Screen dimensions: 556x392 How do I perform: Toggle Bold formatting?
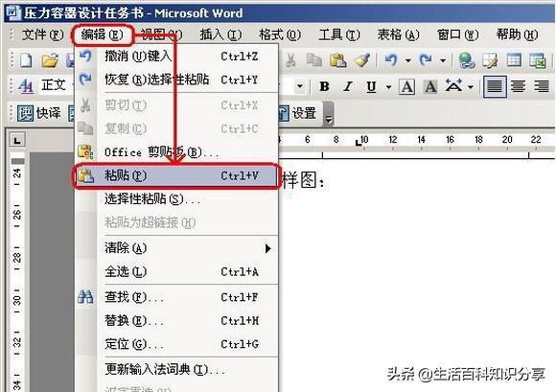tap(324, 86)
